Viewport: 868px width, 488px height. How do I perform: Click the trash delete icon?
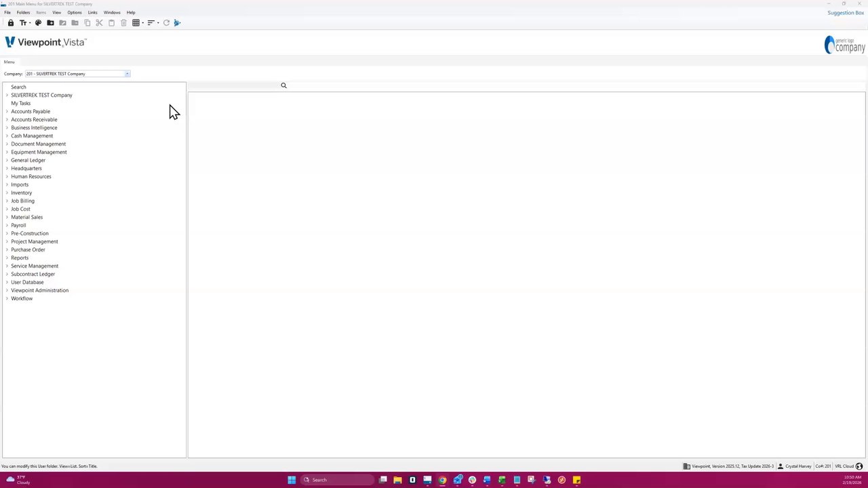coord(123,23)
